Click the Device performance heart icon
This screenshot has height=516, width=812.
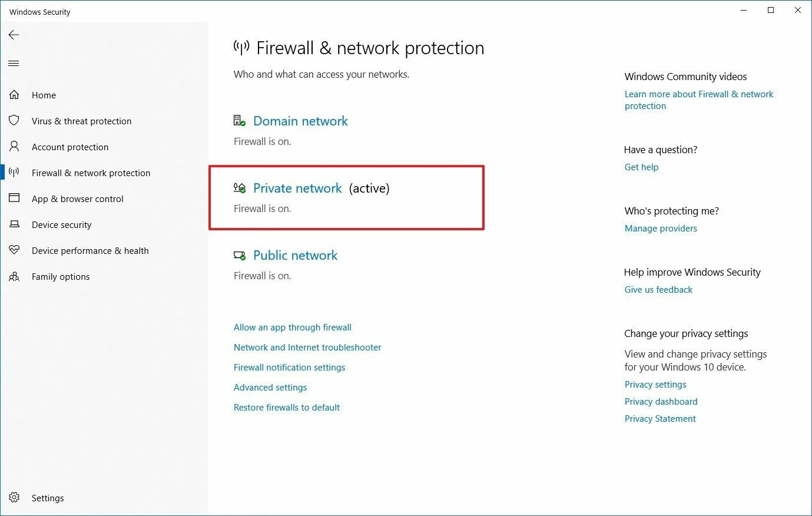pos(14,250)
